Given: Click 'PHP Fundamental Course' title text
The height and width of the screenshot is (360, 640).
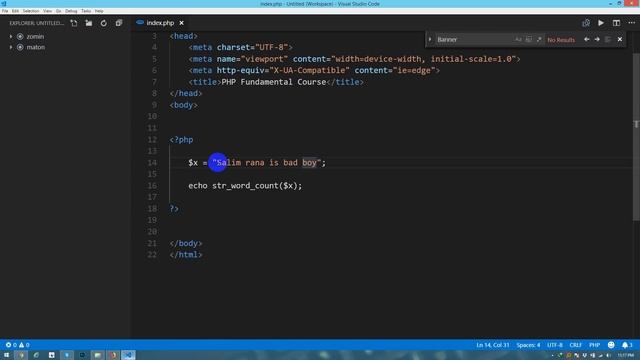Looking at the screenshot, I should [273, 82].
